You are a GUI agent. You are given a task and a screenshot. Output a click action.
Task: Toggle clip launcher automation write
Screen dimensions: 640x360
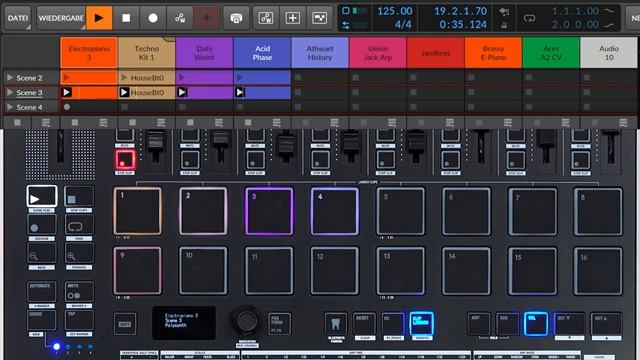tap(266, 18)
